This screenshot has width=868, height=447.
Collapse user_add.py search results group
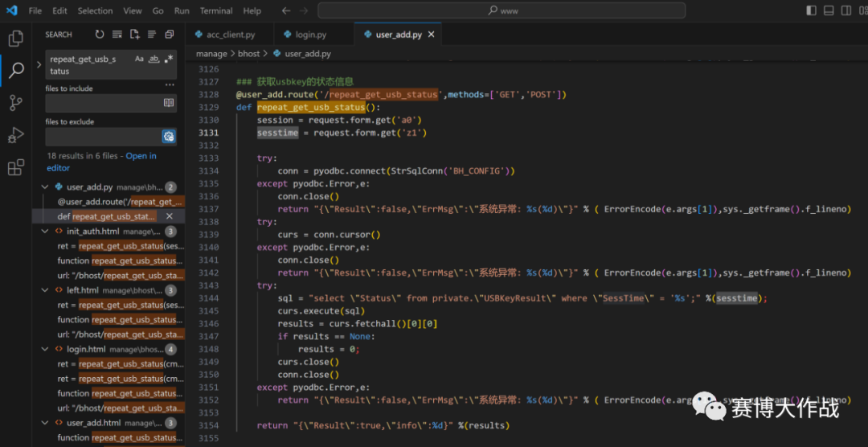46,187
